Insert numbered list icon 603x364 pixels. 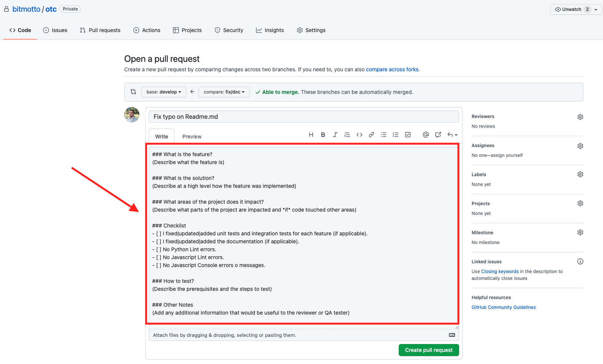coord(396,135)
